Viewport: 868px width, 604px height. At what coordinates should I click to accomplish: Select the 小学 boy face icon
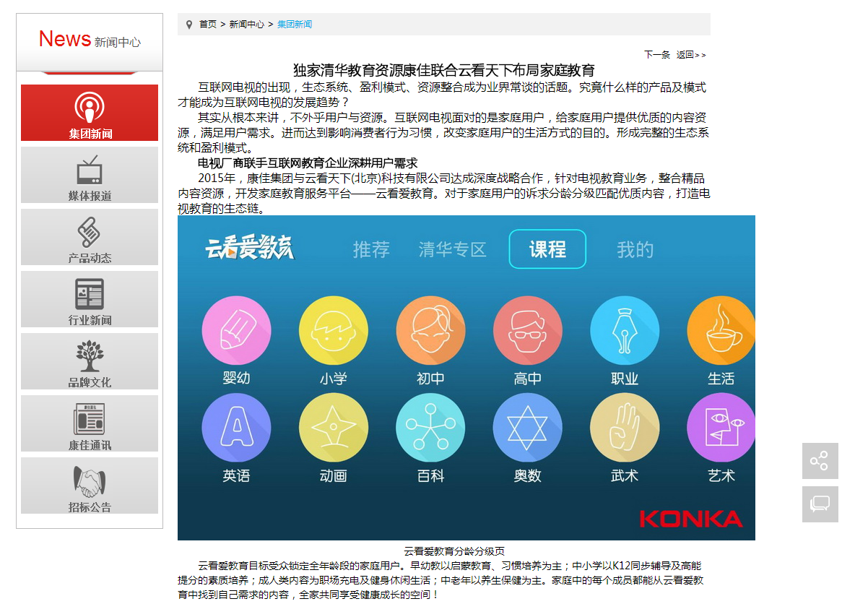334,330
